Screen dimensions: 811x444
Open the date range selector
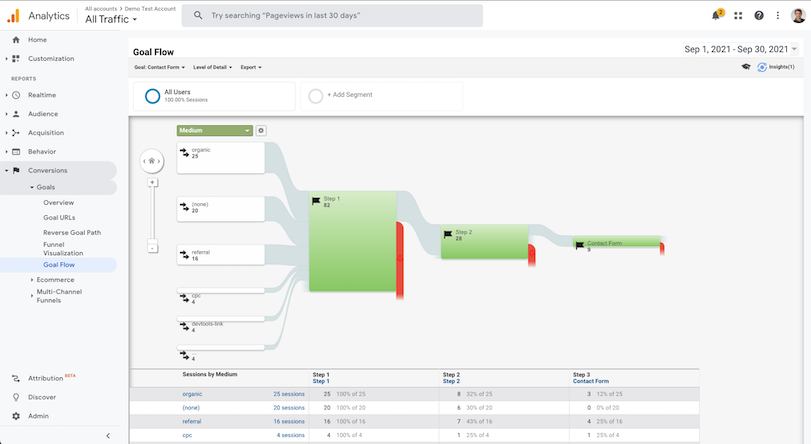click(x=741, y=48)
